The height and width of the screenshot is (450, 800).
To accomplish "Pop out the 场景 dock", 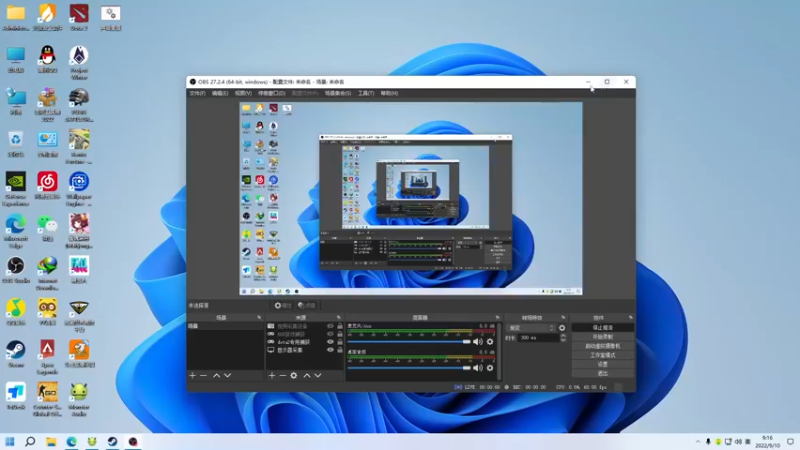I will [259, 317].
